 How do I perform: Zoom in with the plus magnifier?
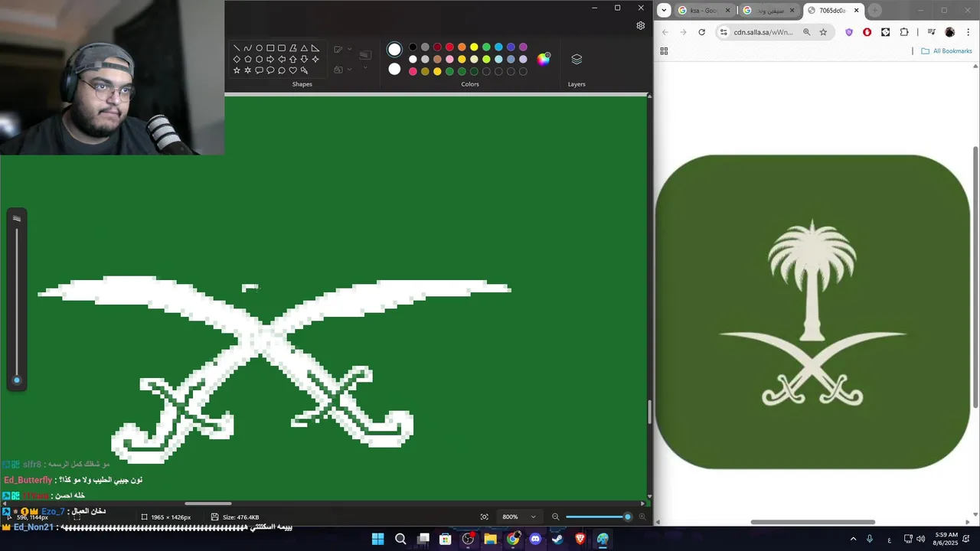click(642, 517)
